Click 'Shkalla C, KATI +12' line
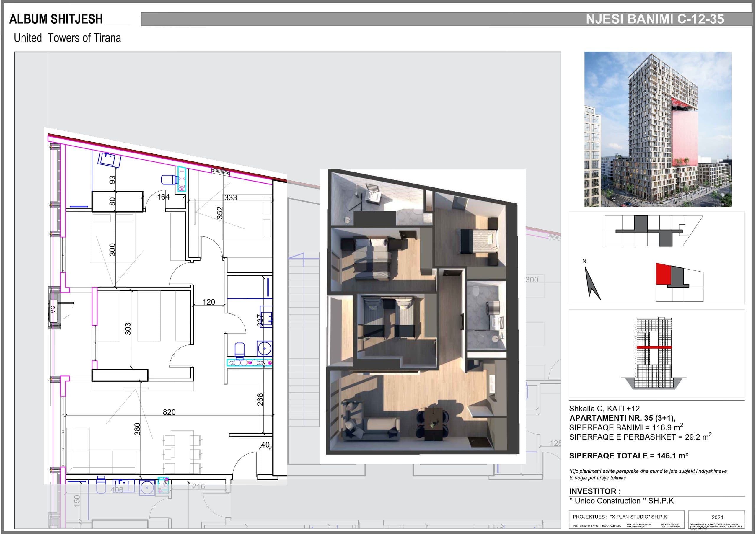 point(604,409)
